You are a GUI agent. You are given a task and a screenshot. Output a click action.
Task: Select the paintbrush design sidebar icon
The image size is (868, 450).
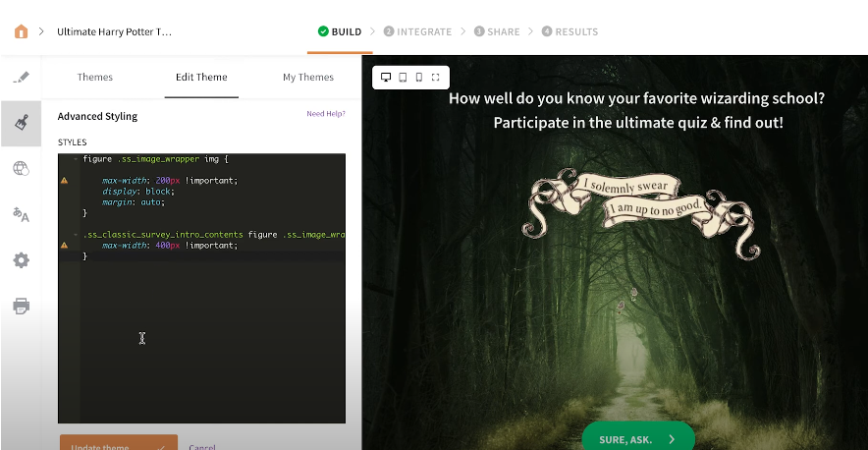[x=21, y=123]
